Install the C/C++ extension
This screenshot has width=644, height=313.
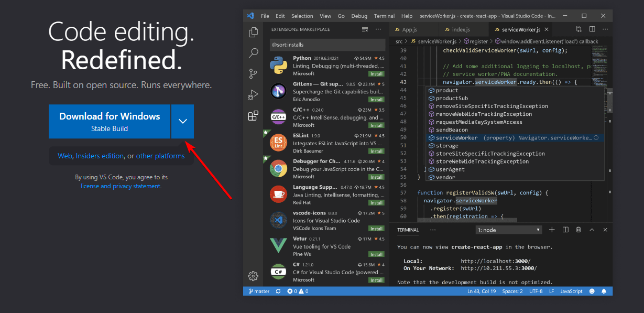pos(376,125)
